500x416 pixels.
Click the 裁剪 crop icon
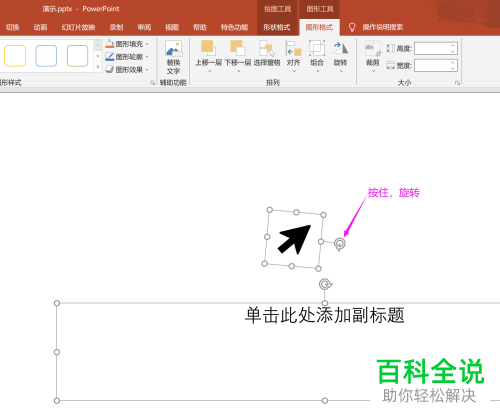(x=373, y=49)
